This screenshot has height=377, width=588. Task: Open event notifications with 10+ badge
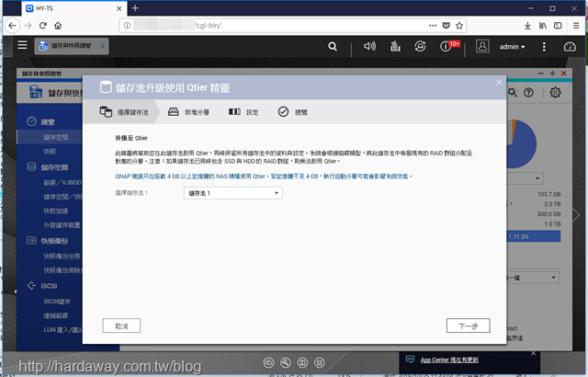(449, 46)
